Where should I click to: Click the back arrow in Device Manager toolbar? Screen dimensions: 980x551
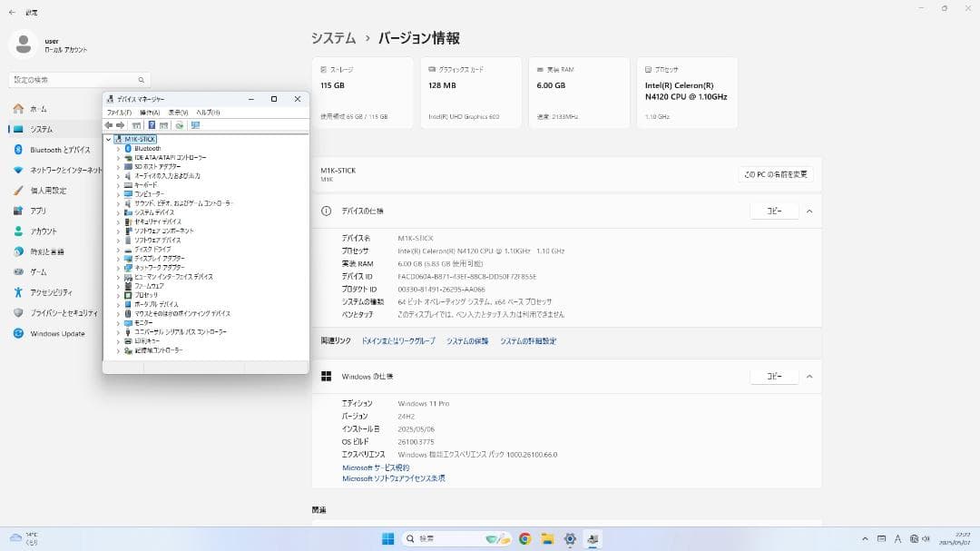110,124
